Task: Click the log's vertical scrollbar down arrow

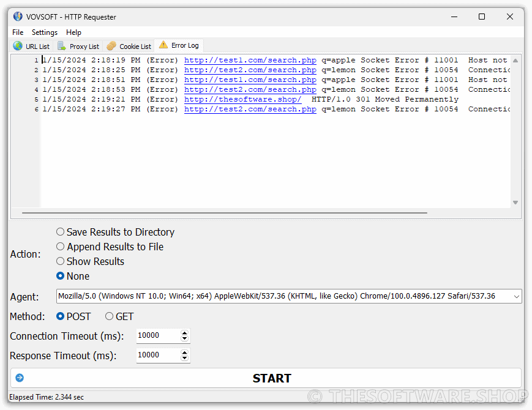Action: (515, 203)
